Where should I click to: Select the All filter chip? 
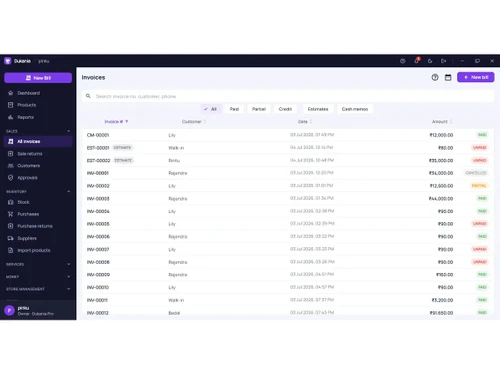coord(211,109)
